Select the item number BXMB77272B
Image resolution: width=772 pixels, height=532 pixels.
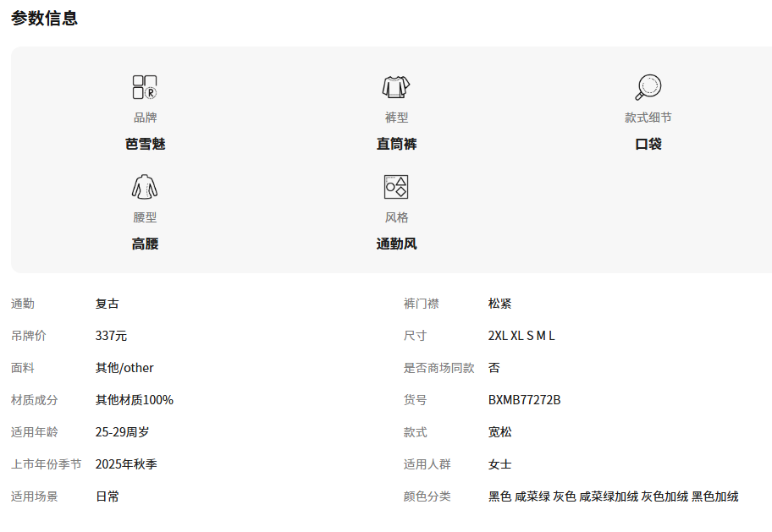click(524, 400)
